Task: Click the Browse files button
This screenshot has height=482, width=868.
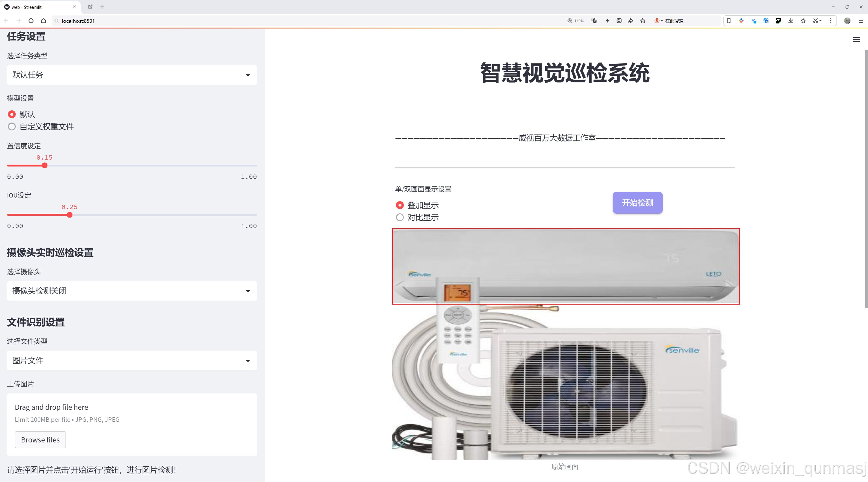Action: click(x=40, y=439)
